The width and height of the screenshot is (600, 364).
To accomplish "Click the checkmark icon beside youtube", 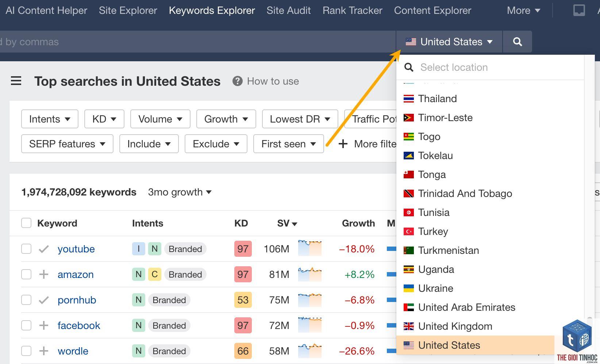I will (44, 249).
